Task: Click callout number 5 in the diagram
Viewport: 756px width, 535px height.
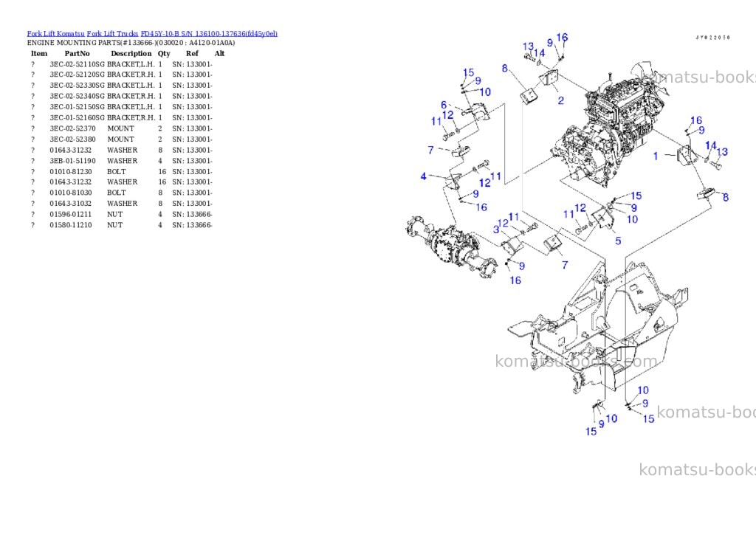Action: (618, 241)
